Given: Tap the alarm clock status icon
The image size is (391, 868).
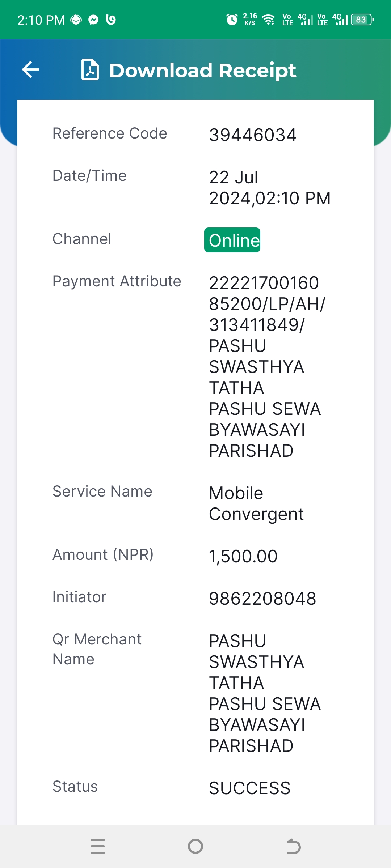Looking at the screenshot, I should [232, 20].
